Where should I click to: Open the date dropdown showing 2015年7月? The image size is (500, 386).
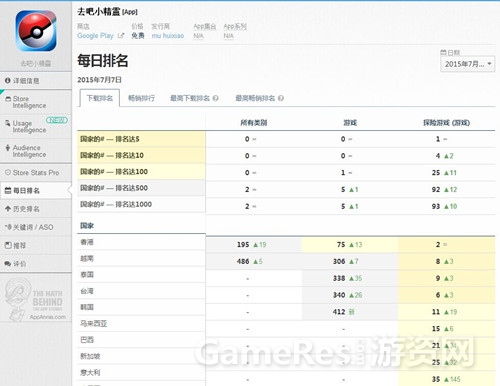(x=468, y=64)
